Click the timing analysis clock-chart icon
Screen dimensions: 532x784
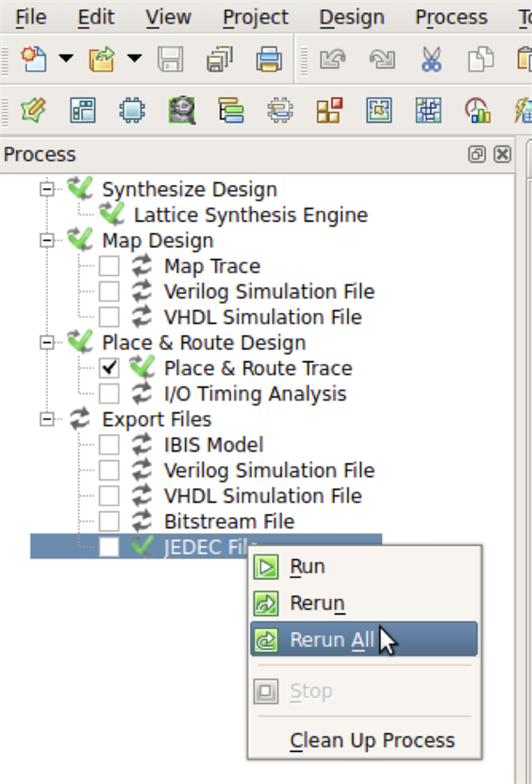[477, 110]
